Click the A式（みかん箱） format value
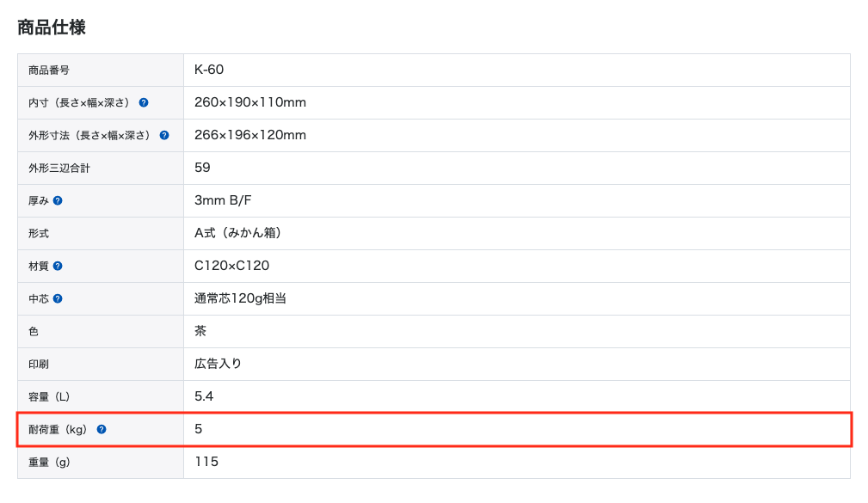868x503 pixels. click(238, 233)
